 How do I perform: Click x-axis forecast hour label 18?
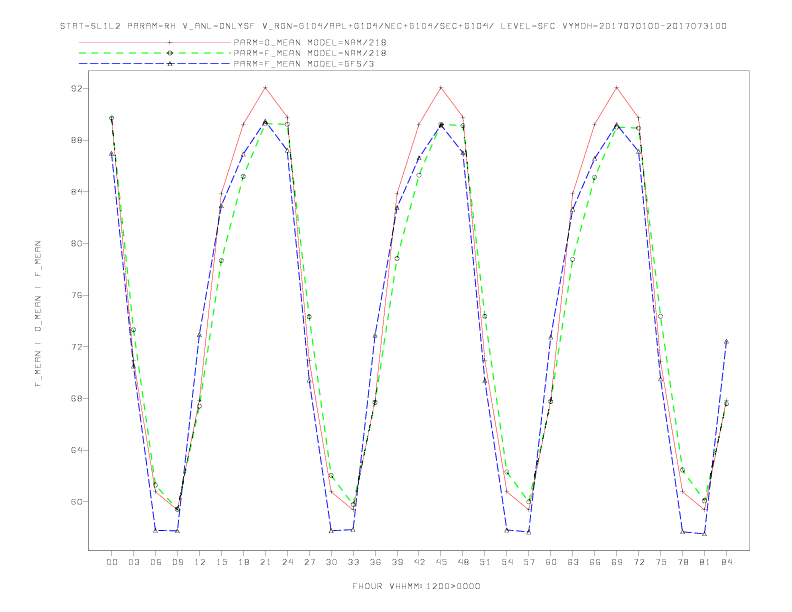tap(243, 562)
